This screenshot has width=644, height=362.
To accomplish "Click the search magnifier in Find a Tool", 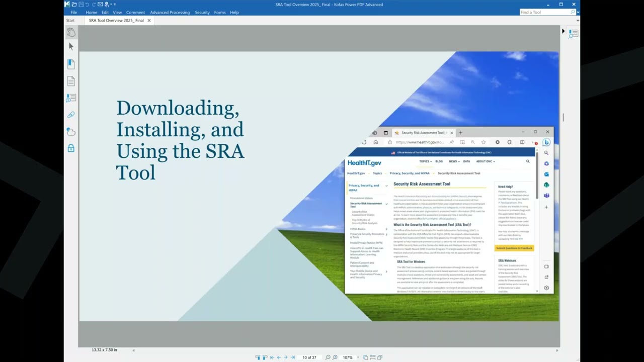I will click(573, 12).
